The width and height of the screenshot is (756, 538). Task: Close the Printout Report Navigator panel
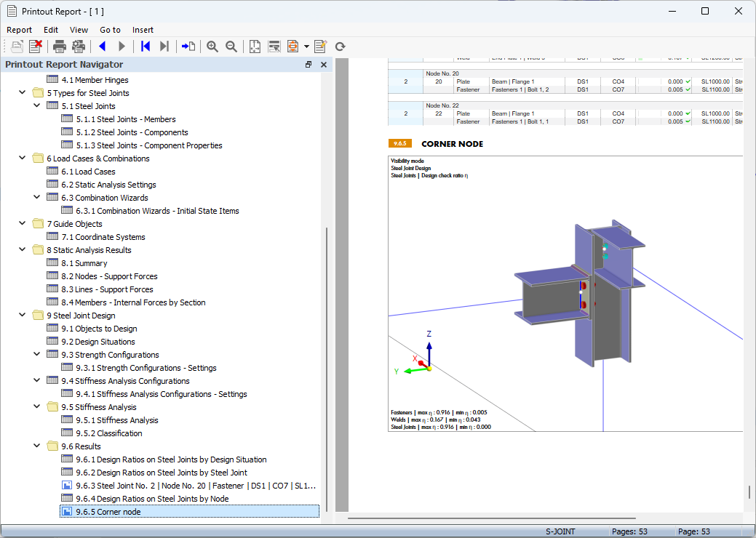pyautogui.click(x=324, y=65)
